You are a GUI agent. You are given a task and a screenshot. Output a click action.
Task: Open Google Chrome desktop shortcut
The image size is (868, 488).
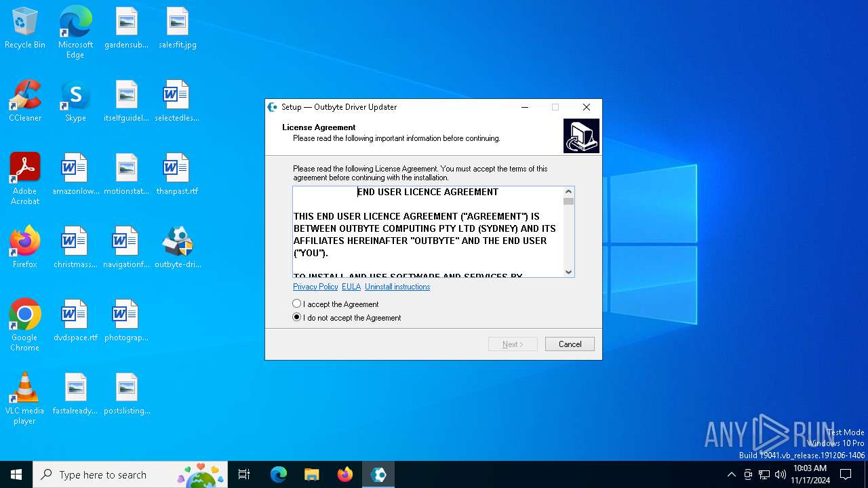25,325
